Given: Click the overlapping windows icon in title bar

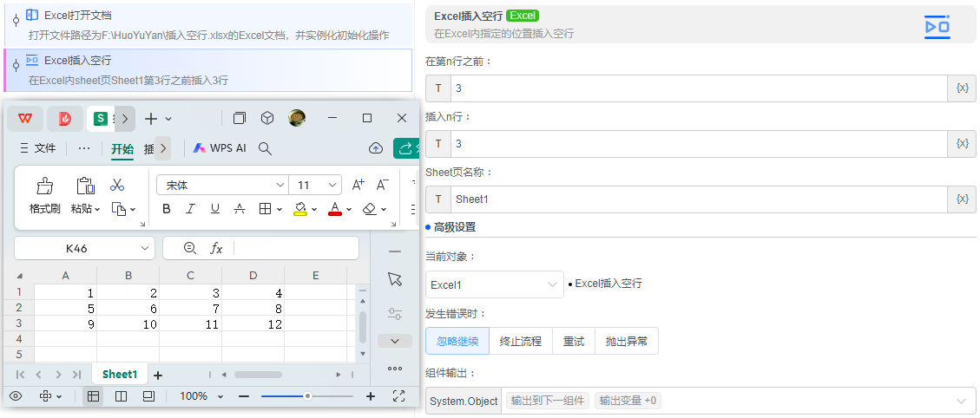Looking at the screenshot, I should (240, 118).
